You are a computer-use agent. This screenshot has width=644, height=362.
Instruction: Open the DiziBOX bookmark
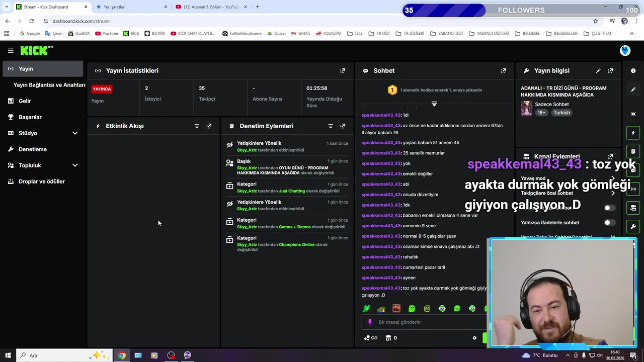click(x=78, y=34)
